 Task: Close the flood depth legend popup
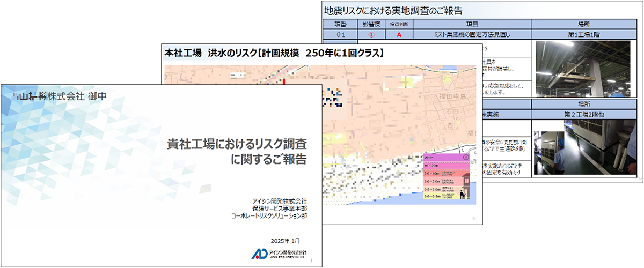point(465,158)
